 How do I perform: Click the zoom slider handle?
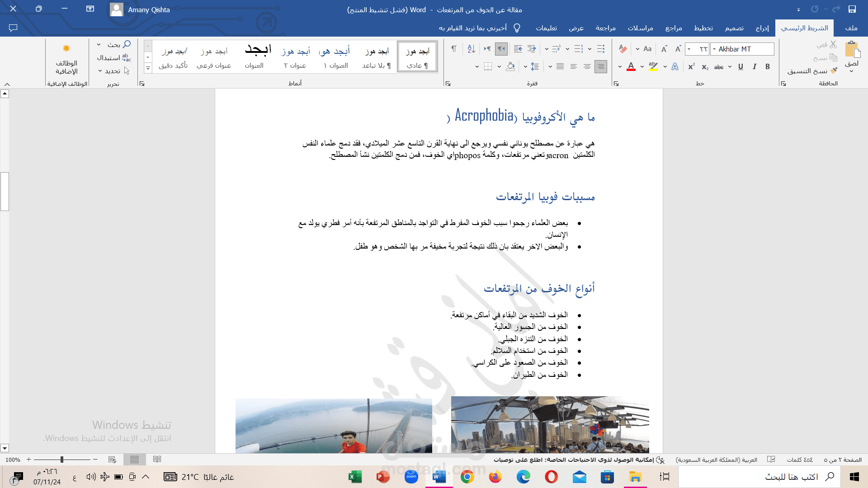click(62, 460)
